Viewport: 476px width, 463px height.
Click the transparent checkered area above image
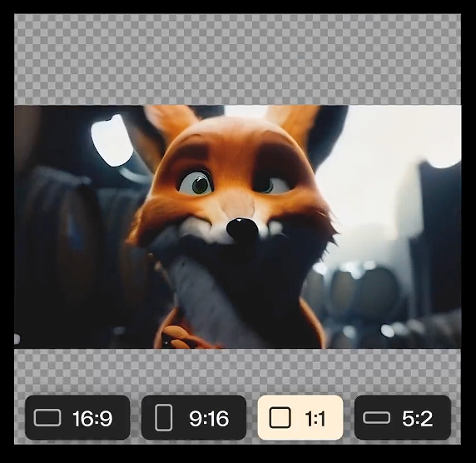point(238,60)
